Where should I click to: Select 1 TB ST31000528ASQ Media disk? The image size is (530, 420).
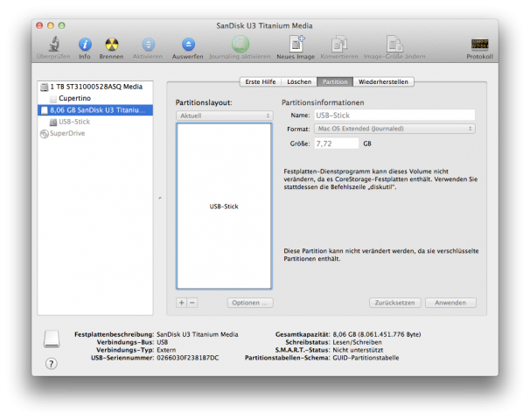coord(95,87)
